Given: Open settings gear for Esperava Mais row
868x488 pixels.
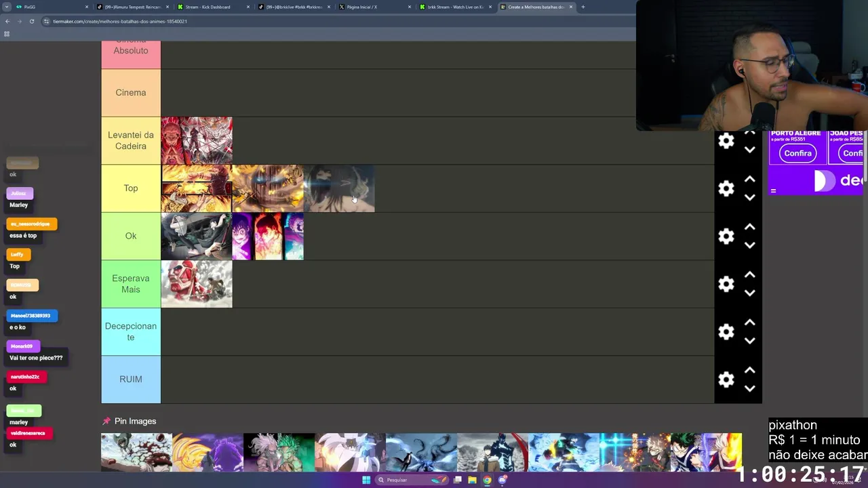Looking at the screenshot, I should click(726, 284).
